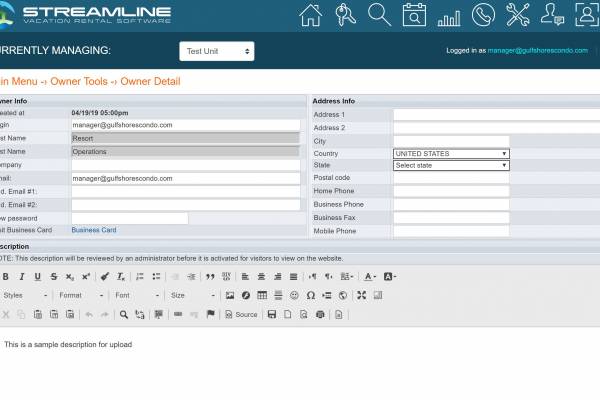The width and height of the screenshot is (600, 400).
Task: Toggle italic formatting in the editor
Action: (22, 277)
